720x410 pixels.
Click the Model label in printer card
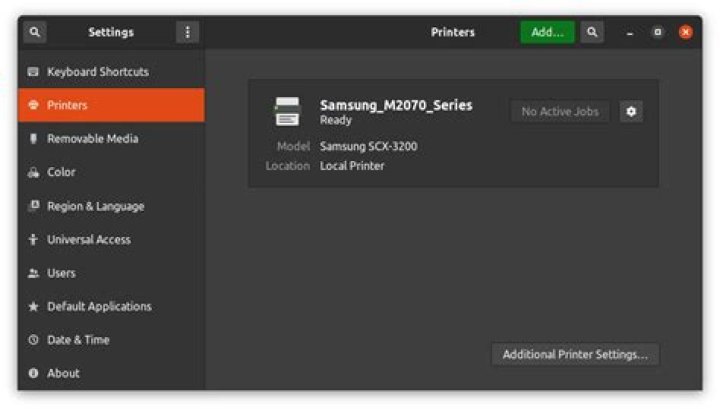[293, 146]
